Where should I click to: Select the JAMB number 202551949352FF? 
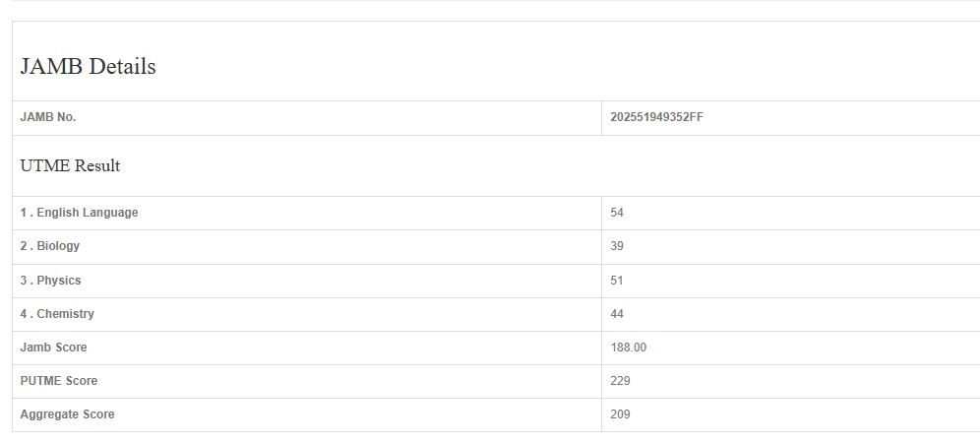(x=656, y=117)
